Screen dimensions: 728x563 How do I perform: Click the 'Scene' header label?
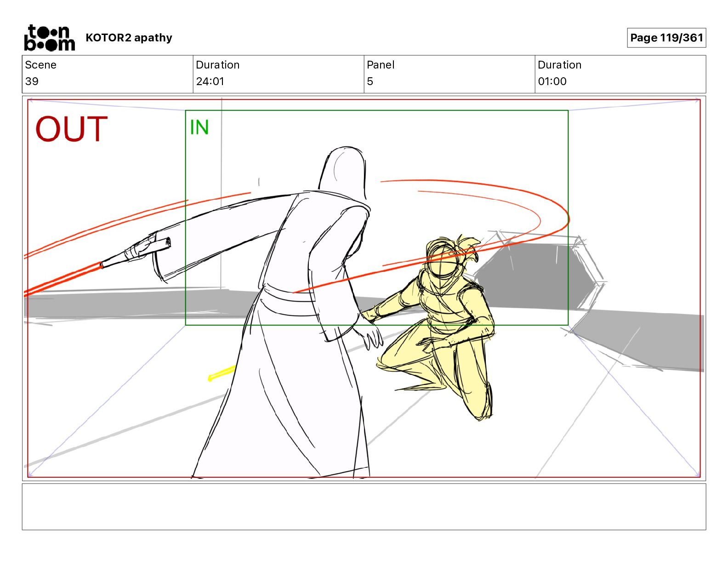click(40, 65)
